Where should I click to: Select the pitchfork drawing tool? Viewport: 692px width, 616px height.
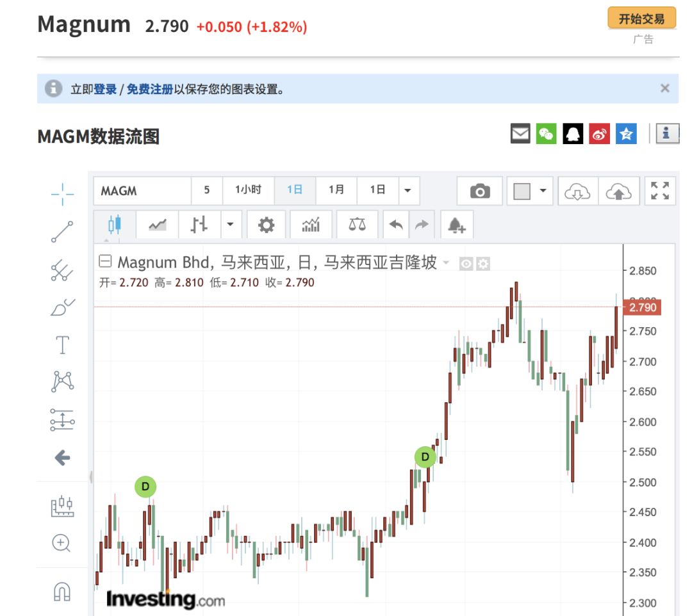[62, 270]
